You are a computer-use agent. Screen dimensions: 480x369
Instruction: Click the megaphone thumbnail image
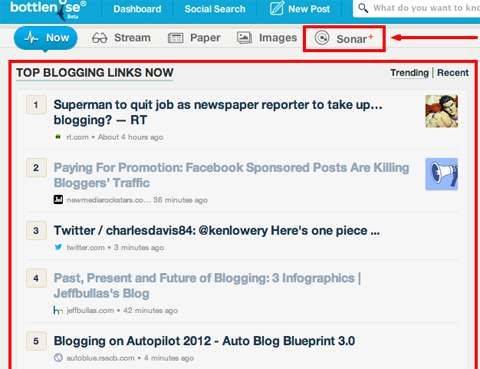pyautogui.click(x=442, y=174)
